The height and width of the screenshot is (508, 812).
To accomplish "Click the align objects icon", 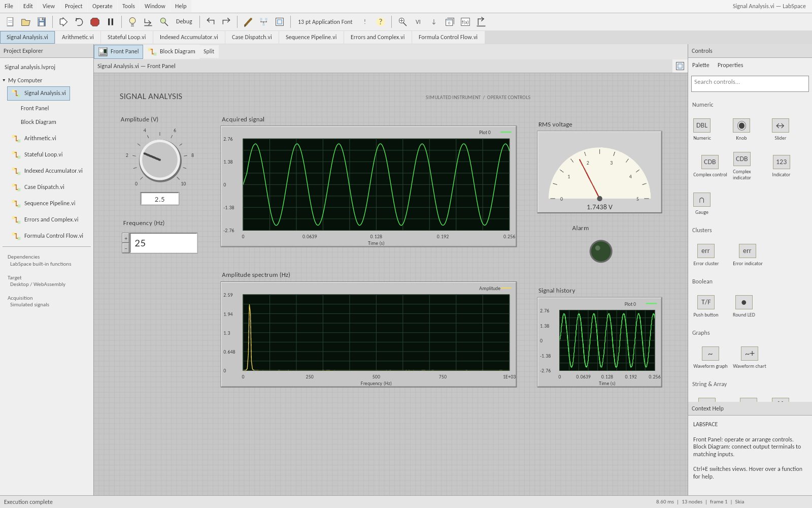I will coord(264,22).
